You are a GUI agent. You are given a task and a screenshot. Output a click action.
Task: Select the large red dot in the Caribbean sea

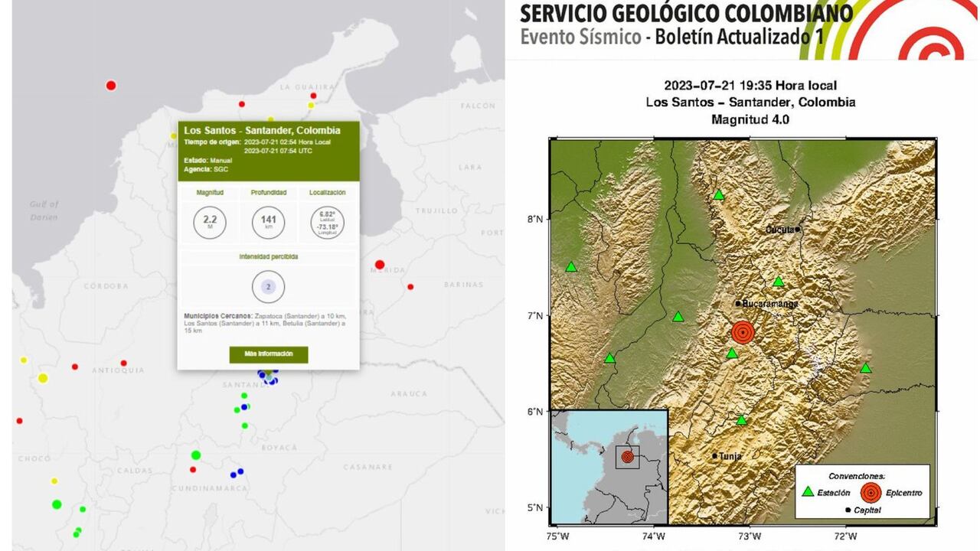point(111,85)
